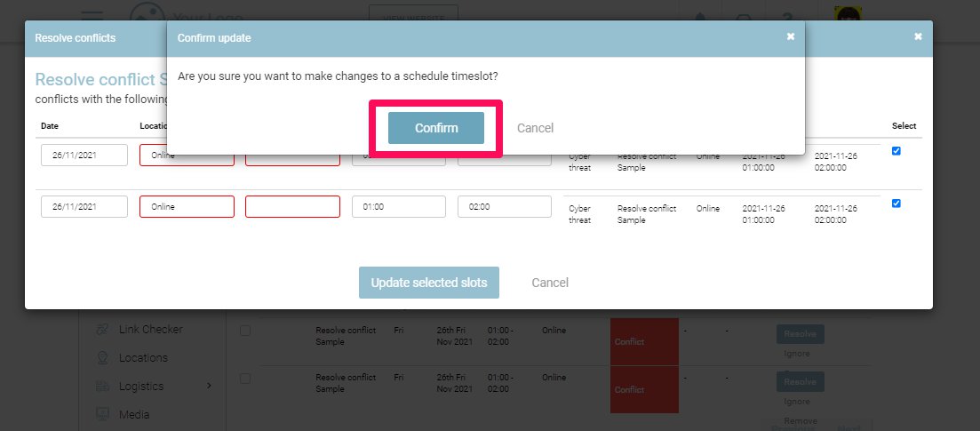Screen dimensions: 980x431
Task: Click the Locations pin icon
Action: (x=102, y=358)
